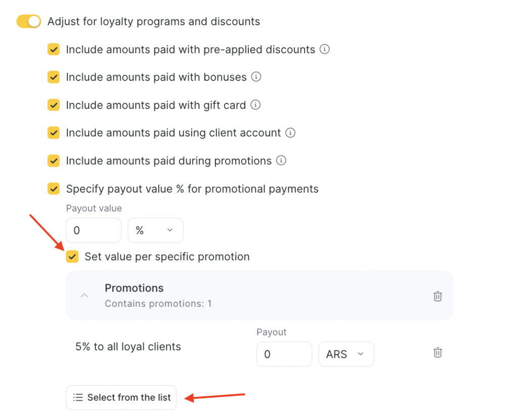The height and width of the screenshot is (420, 518).
Task: Uncheck Include amounts paid with bonuses
Action: (x=54, y=77)
